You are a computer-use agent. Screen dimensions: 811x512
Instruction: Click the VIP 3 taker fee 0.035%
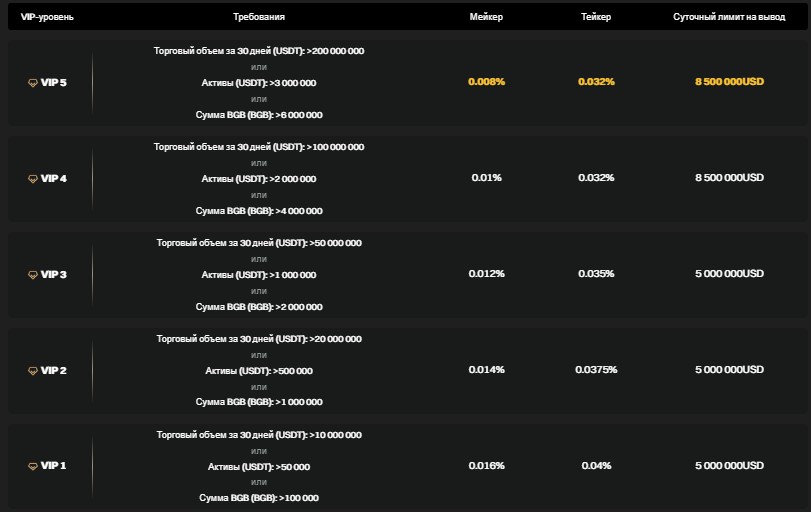(x=596, y=274)
